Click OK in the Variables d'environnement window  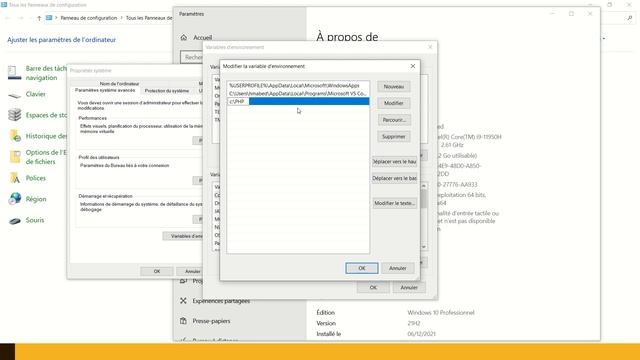(x=373, y=288)
